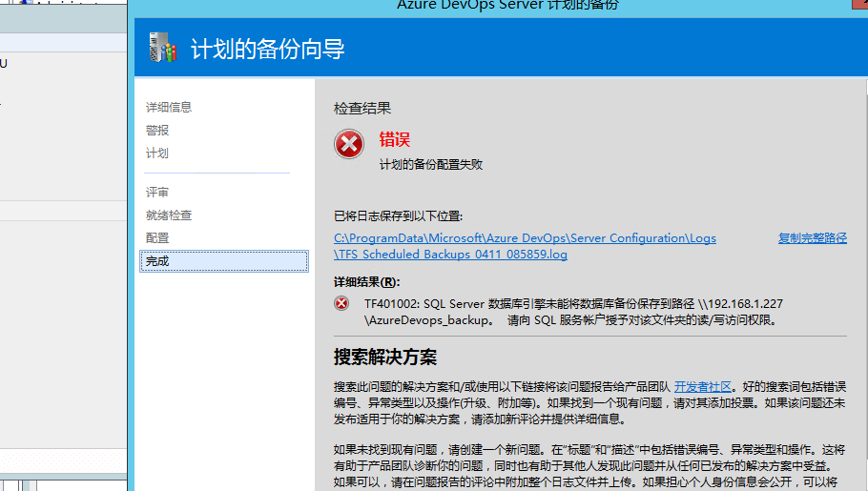Switch to the 评审 wizard step
Viewport: 868px width, 491px height.
pos(157,193)
